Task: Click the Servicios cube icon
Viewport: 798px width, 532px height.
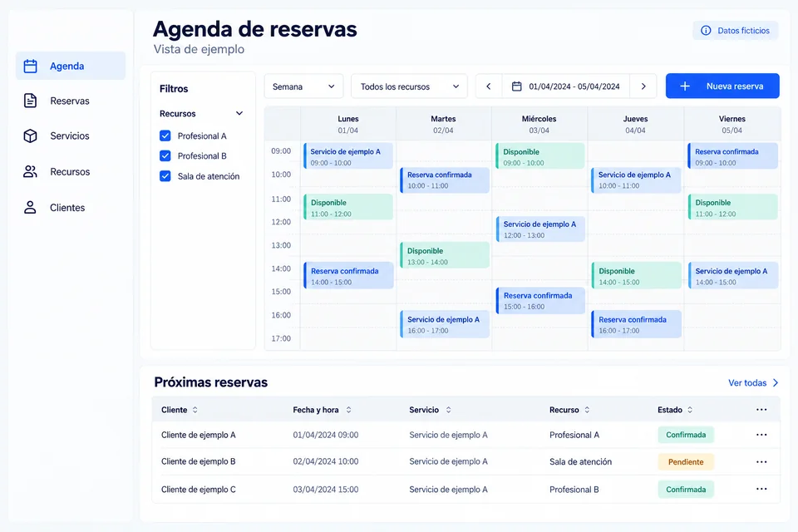Action: pyautogui.click(x=31, y=136)
